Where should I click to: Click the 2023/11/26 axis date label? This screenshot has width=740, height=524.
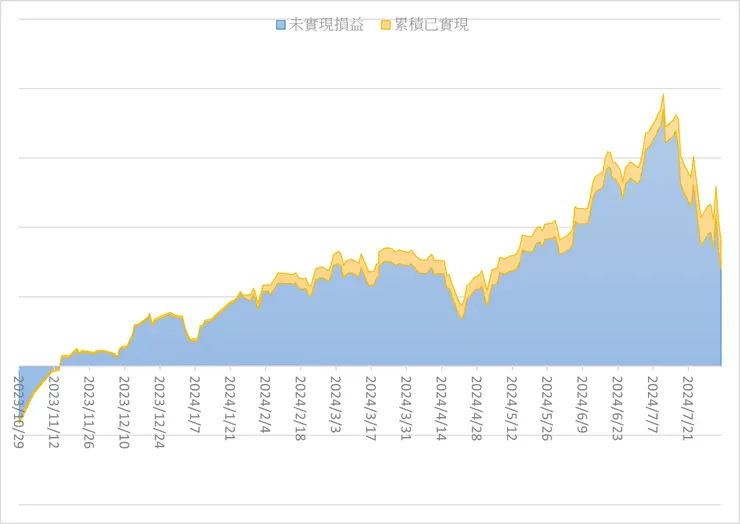click(89, 412)
